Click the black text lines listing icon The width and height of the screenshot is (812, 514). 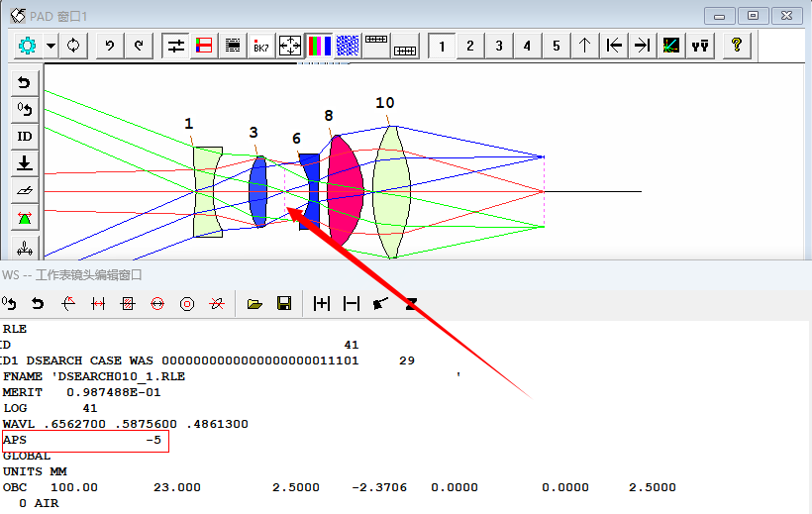(233, 46)
